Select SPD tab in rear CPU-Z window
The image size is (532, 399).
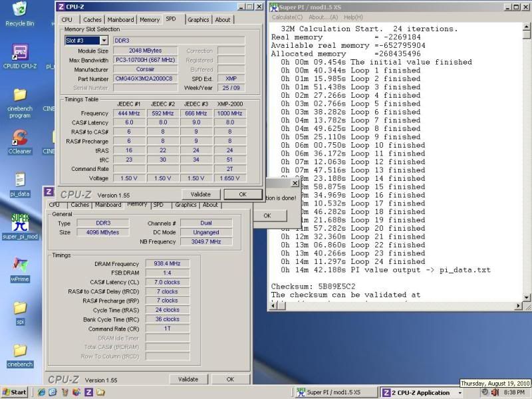158,205
